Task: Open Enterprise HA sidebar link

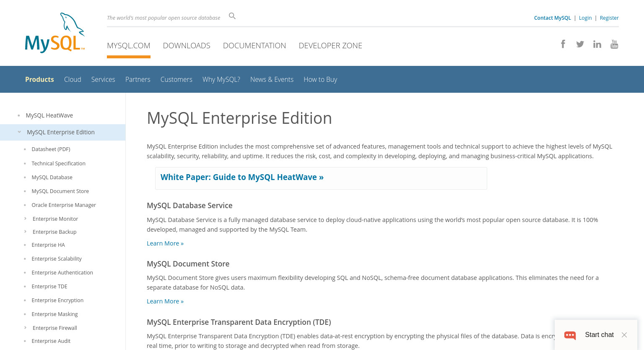Action: point(48,245)
